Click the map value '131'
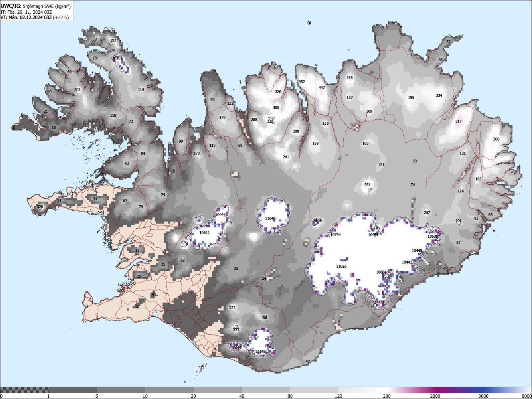The height and width of the screenshot is (399, 532). [x=463, y=153]
